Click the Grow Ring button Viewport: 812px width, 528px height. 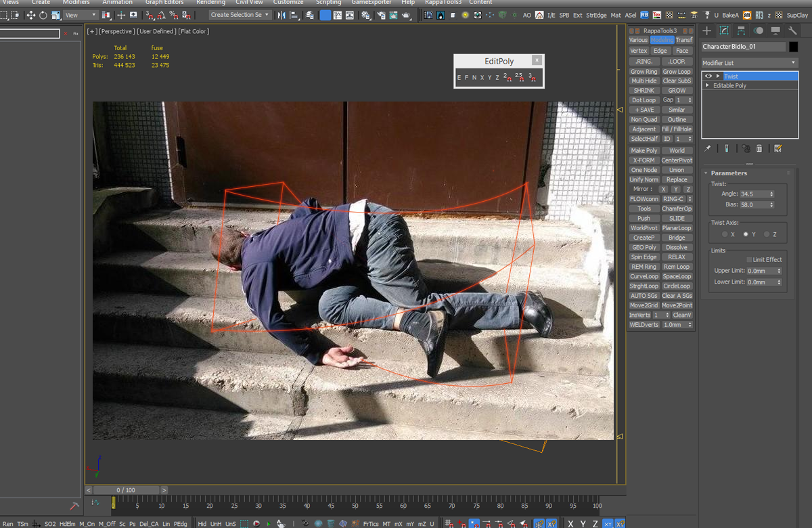644,72
